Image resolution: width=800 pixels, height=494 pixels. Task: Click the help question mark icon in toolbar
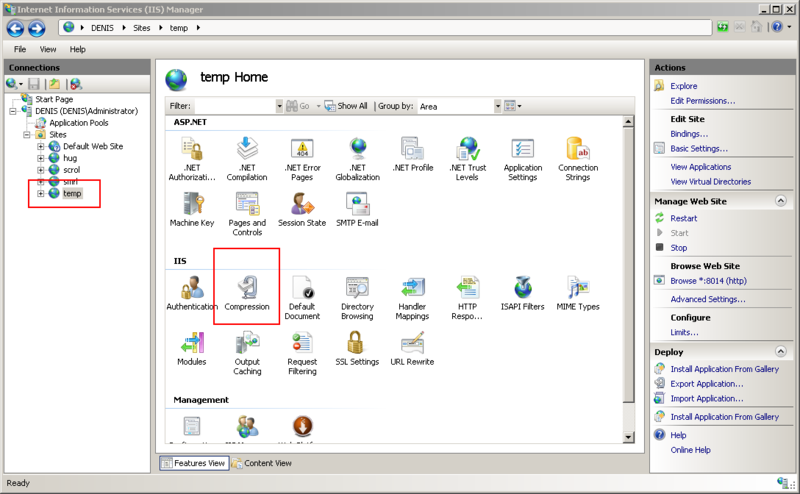[x=777, y=27]
